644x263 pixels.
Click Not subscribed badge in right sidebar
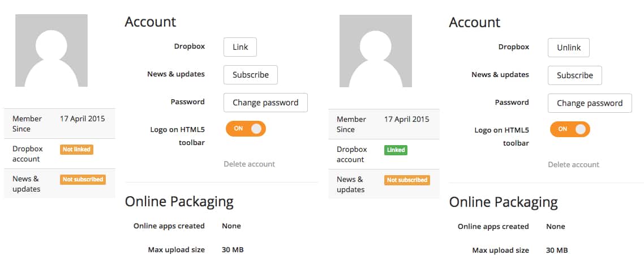point(407,180)
